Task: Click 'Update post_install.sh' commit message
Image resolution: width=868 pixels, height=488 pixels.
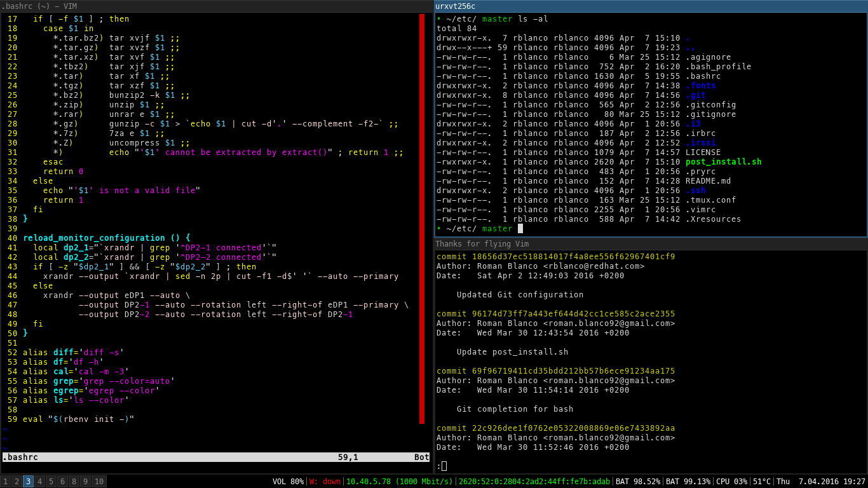Action: pos(513,352)
